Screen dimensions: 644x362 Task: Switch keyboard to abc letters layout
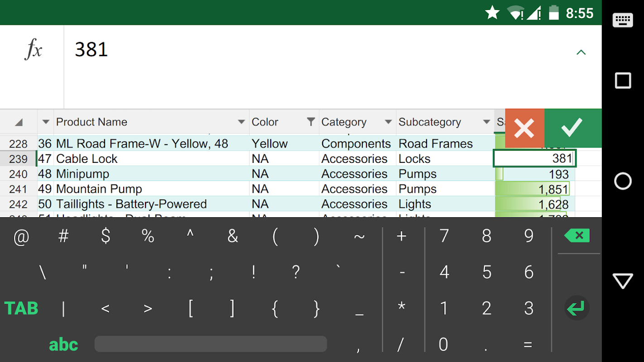[x=63, y=345]
